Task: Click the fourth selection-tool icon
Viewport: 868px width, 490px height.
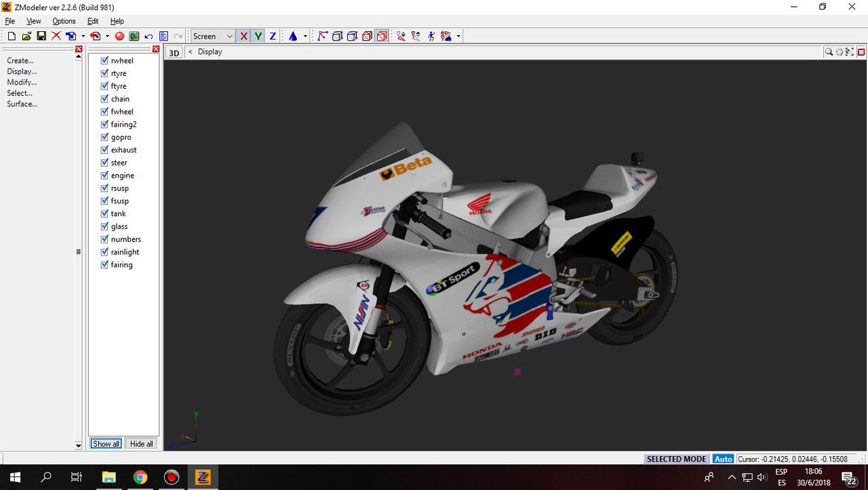Action: (446, 36)
